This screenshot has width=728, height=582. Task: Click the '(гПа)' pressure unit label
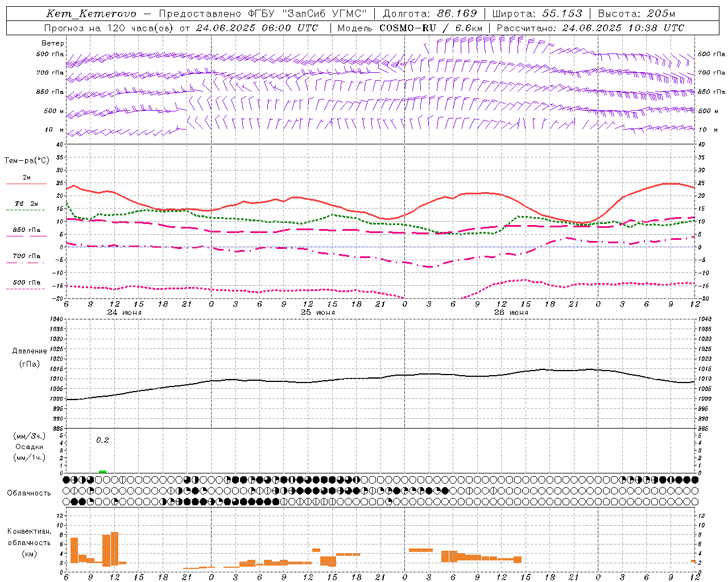[x=30, y=364]
